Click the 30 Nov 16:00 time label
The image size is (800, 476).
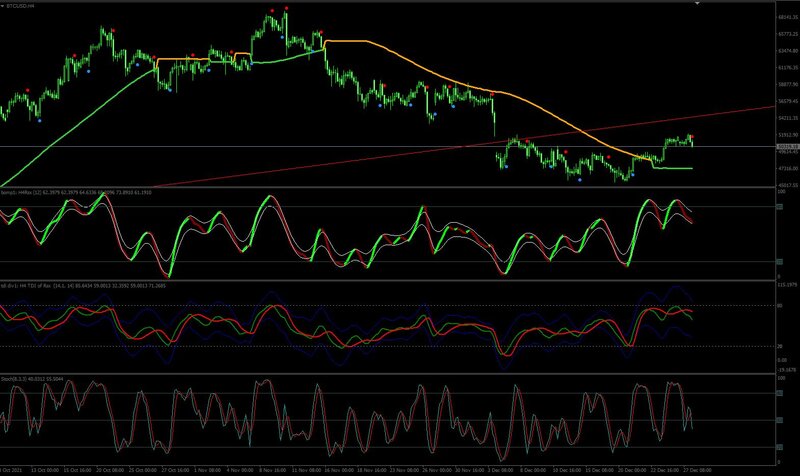coord(468,470)
